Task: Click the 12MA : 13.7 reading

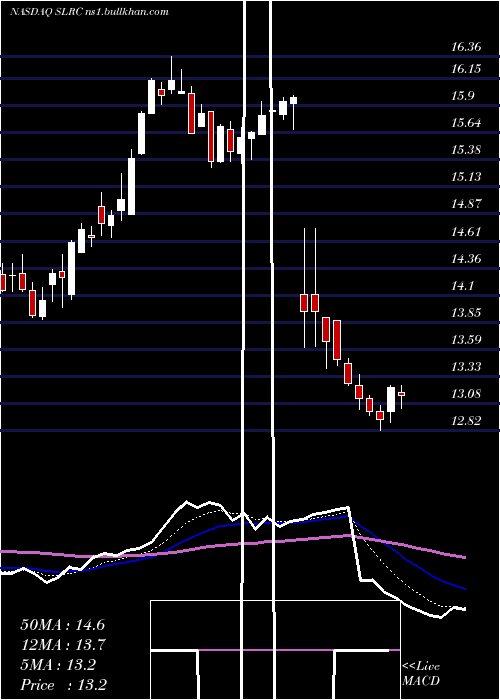Action: [x=62, y=645]
